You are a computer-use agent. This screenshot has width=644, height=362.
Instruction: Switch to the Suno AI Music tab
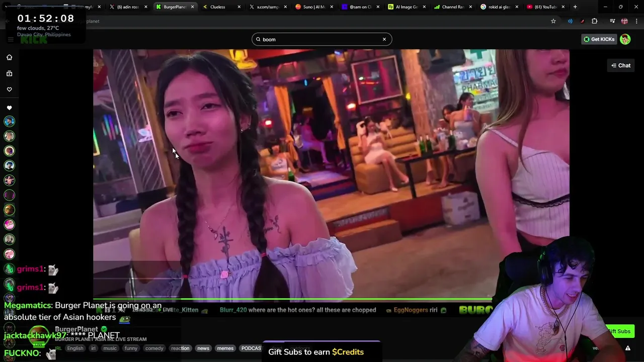point(314,7)
